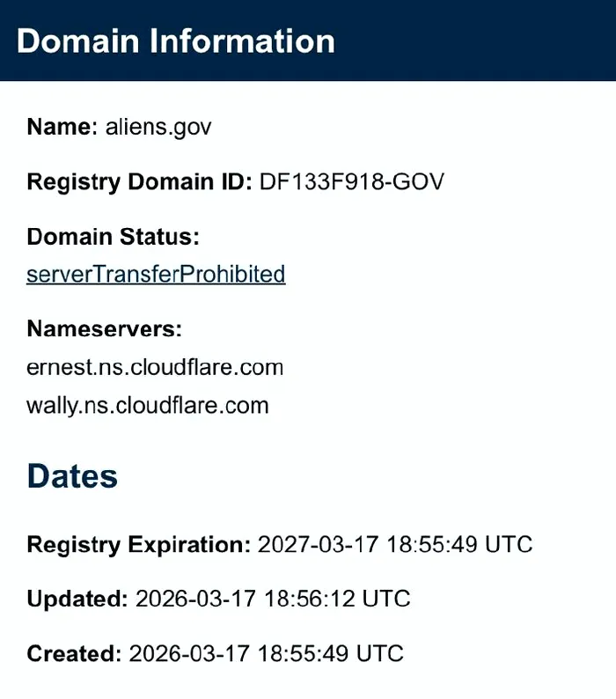Click the Registry Domain ID label
The width and height of the screenshot is (616, 699).
[x=139, y=182]
